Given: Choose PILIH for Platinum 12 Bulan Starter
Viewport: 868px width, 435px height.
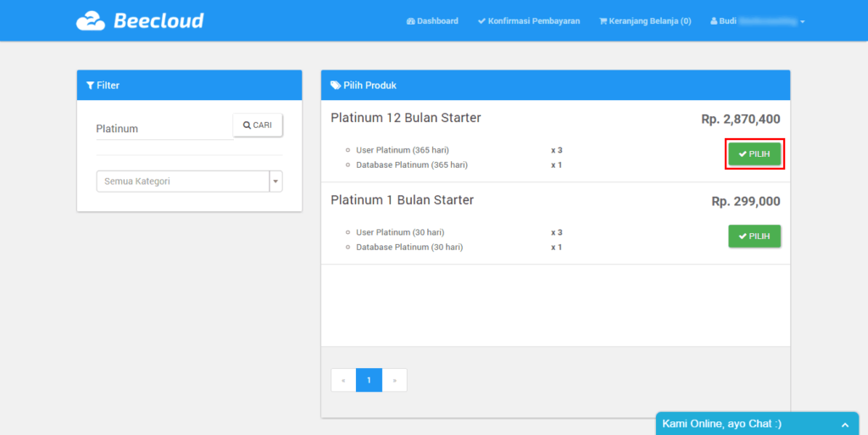Looking at the screenshot, I should (x=754, y=154).
